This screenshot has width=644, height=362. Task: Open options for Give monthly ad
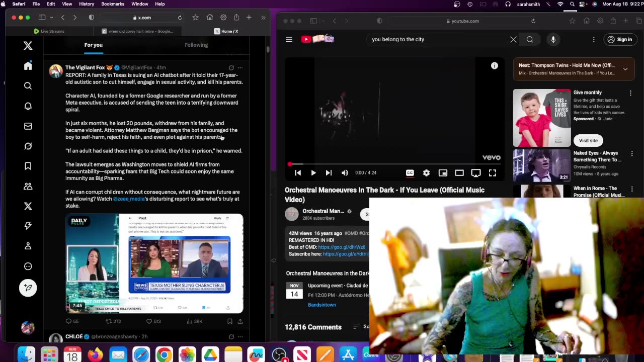(630, 93)
